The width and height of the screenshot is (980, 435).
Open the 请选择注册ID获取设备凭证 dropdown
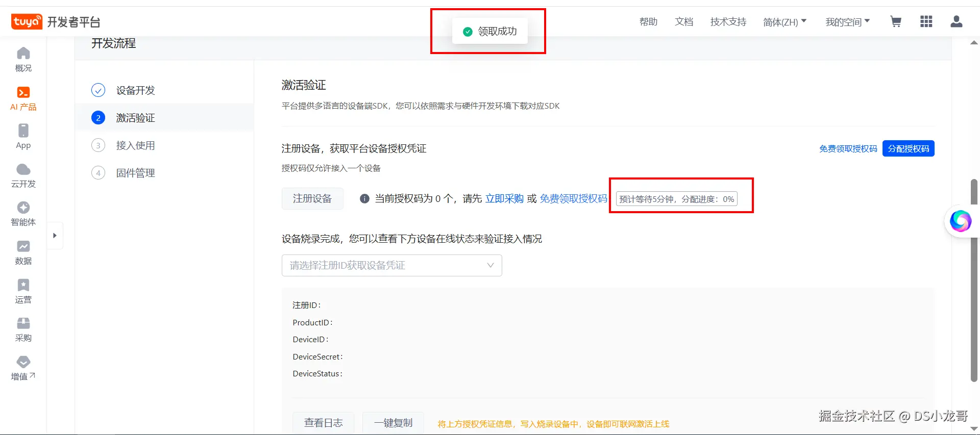point(392,265)
